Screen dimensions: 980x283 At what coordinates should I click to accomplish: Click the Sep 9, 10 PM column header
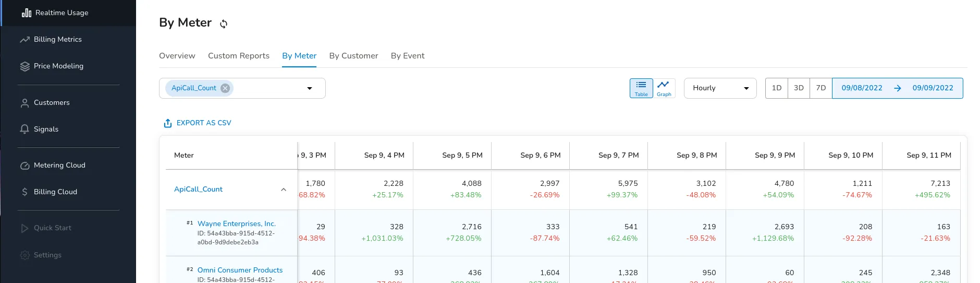[851, 156]
